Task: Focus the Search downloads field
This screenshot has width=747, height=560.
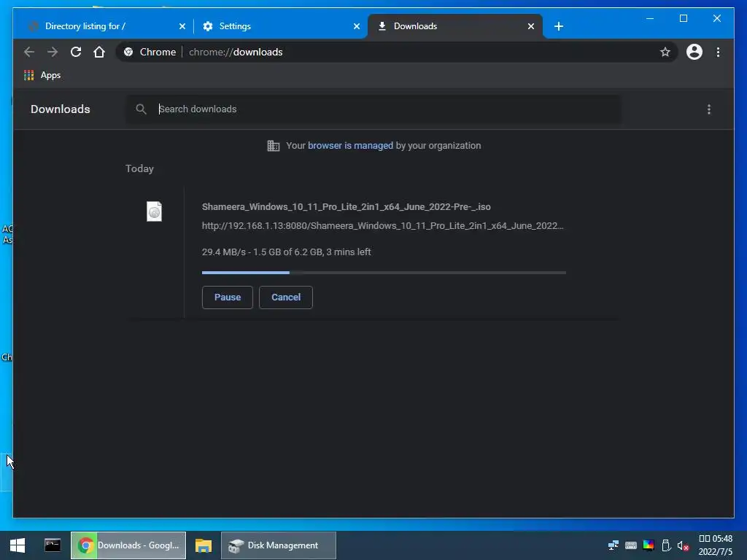Action: (373, 109)
